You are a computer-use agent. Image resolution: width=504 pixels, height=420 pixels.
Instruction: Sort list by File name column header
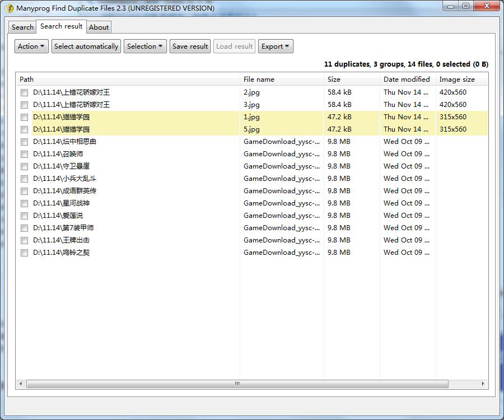pos(259,80)
